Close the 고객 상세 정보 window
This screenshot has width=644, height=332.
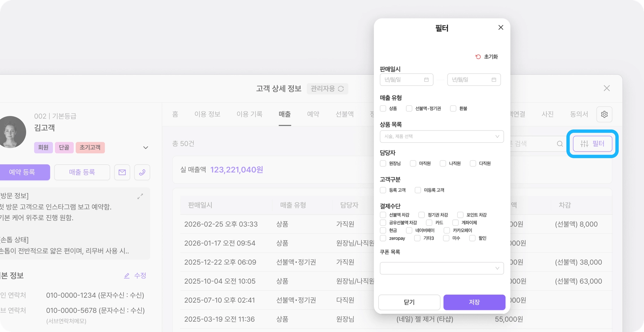click(607, 88)
